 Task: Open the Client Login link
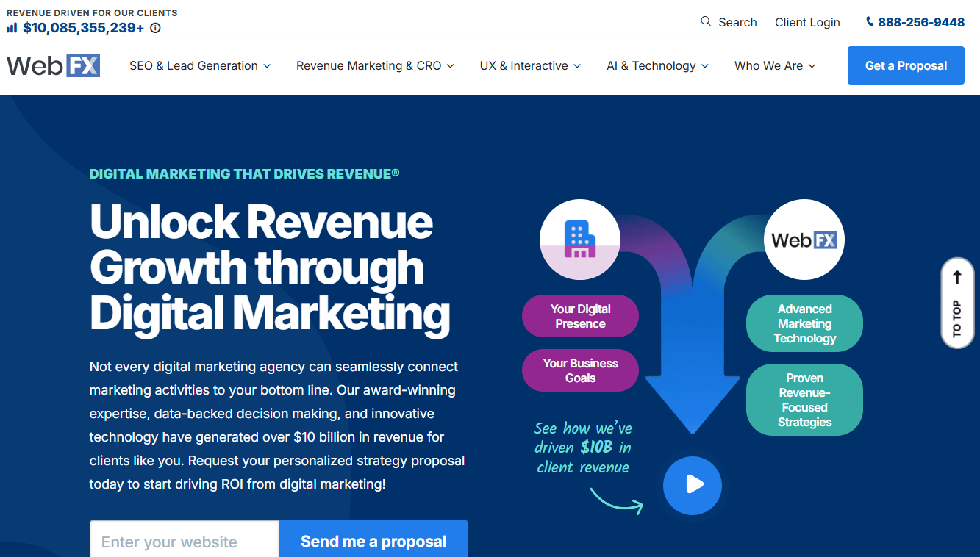coord(807,22)
